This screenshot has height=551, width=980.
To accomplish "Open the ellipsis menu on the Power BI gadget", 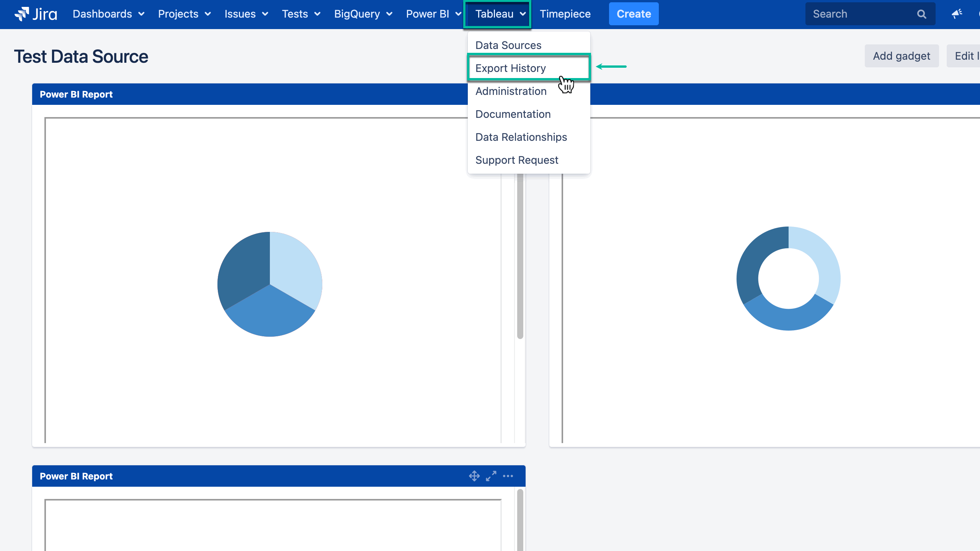I will tap(508, 476).
